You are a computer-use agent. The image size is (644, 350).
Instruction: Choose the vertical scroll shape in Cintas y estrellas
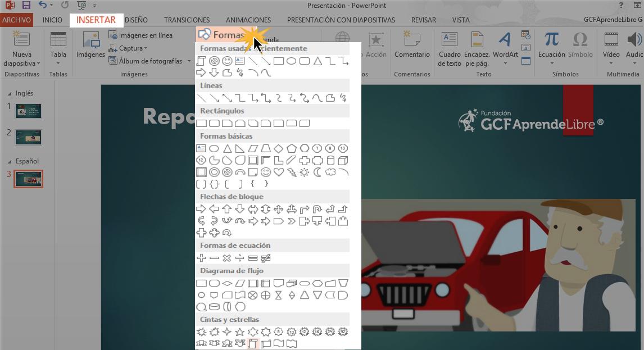252,343
